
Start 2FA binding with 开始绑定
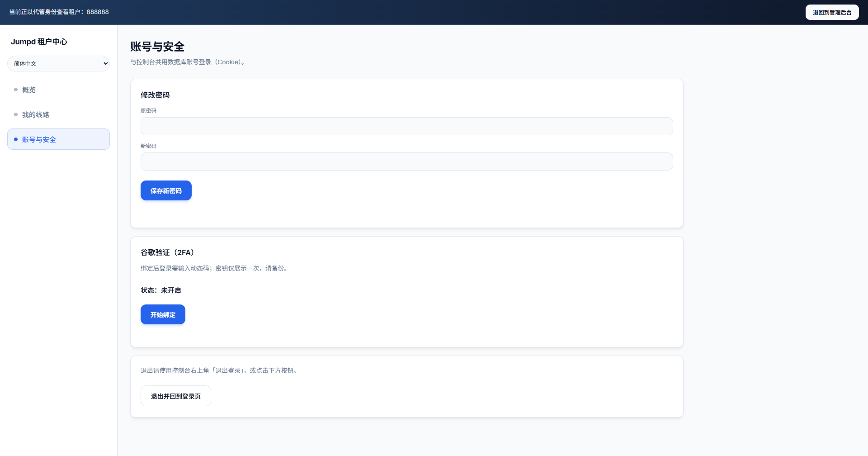click(x=163, y=314)
